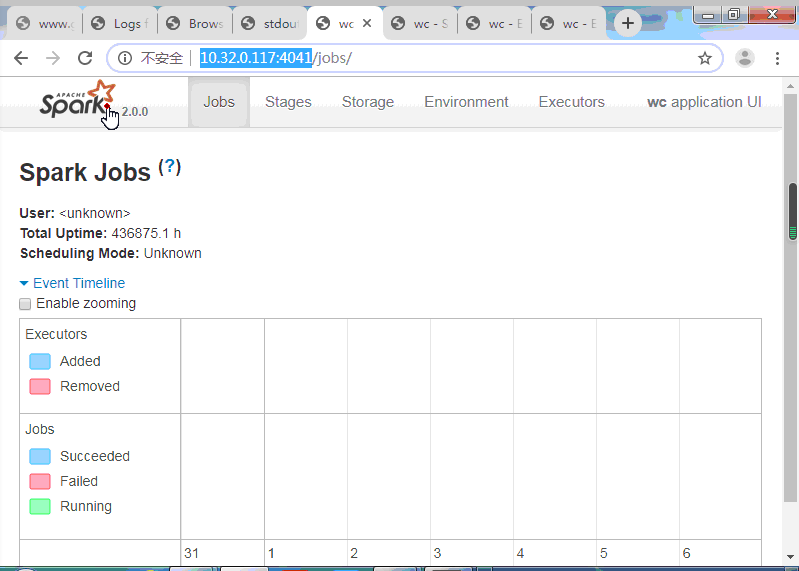Switch to the Storage tab
799x571 pixels.
tap(368, 102)
